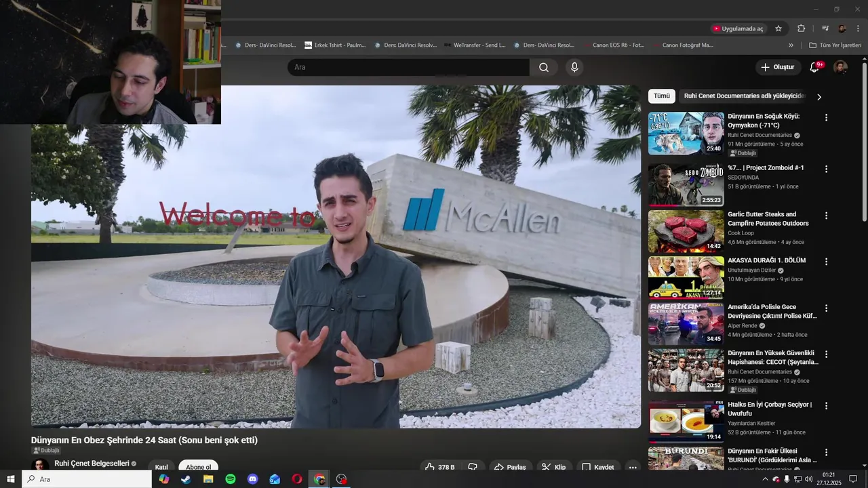Open more options for BURUNDI video
868x488 pixels.
click(826, 452)
